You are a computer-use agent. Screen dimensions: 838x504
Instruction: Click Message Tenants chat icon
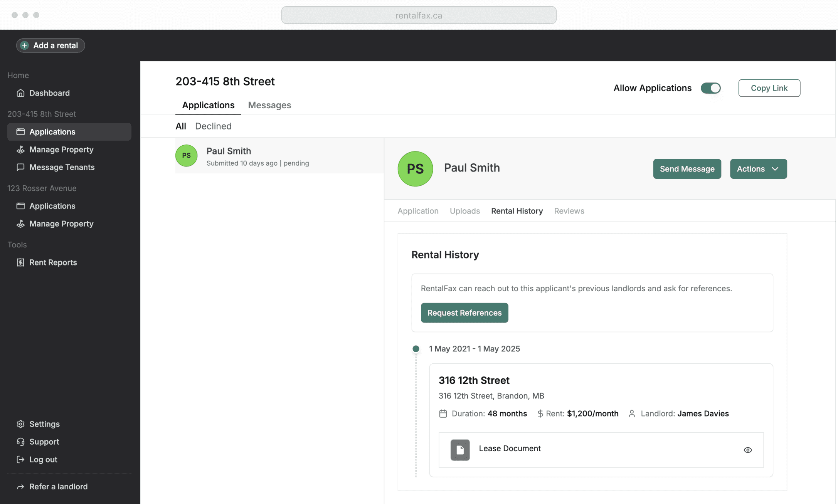[x=20, y=167]
